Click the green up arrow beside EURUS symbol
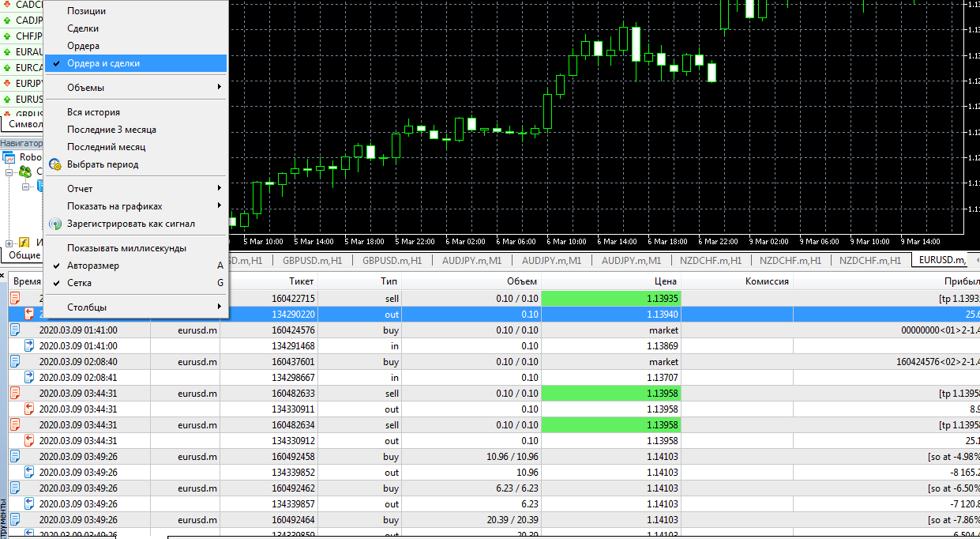980x539 pixels. click(7, 100)
